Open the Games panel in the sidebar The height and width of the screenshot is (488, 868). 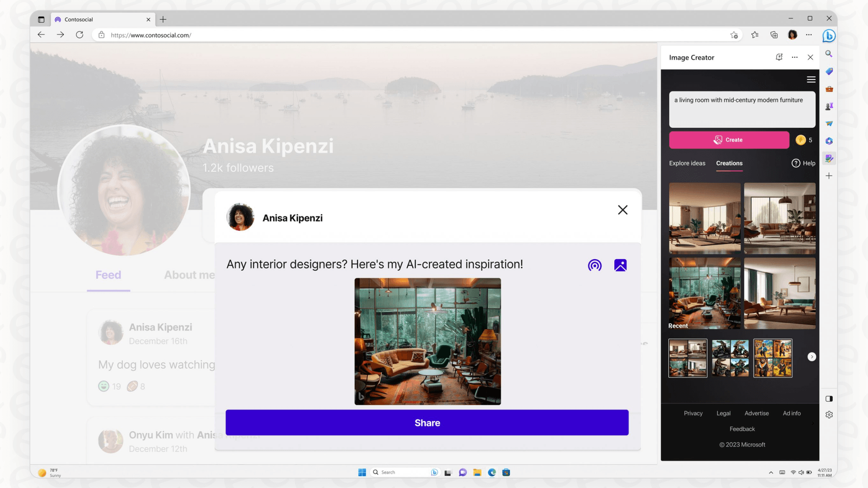pyautogui.click(x=829, y=106)
